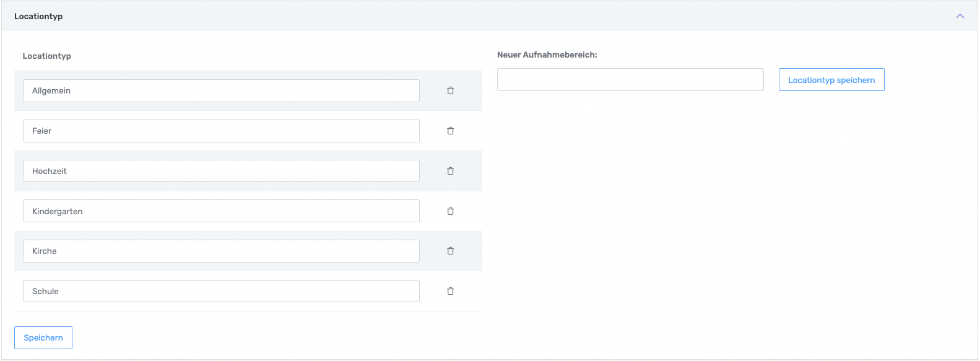This screenshot has height=361, width=980.
Task: Delete the Allgemein location type
Action: point(450,90)
